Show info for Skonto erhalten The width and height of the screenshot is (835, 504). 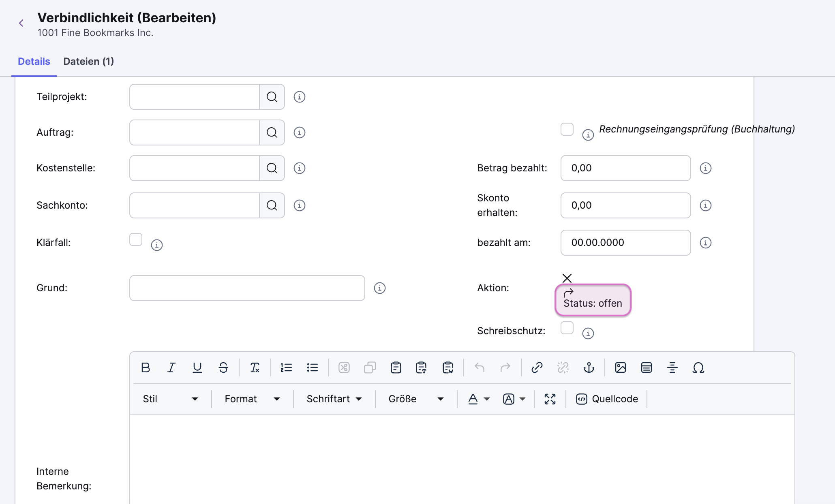coord(706,205)
